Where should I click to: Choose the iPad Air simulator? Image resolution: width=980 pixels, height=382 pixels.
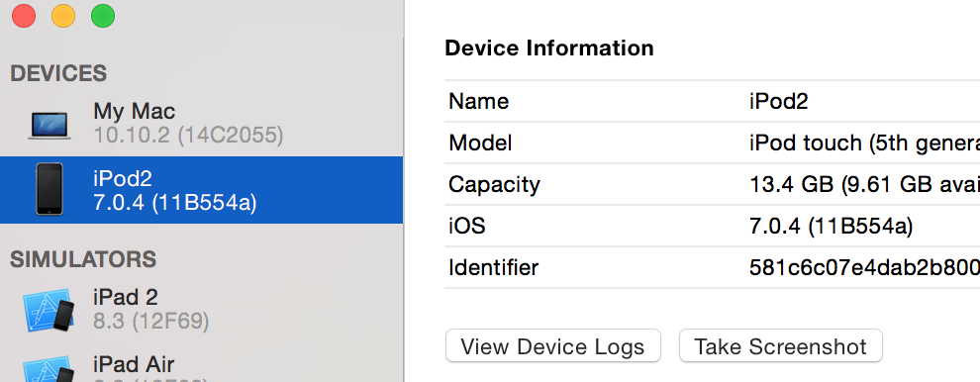tap(201, 365)
